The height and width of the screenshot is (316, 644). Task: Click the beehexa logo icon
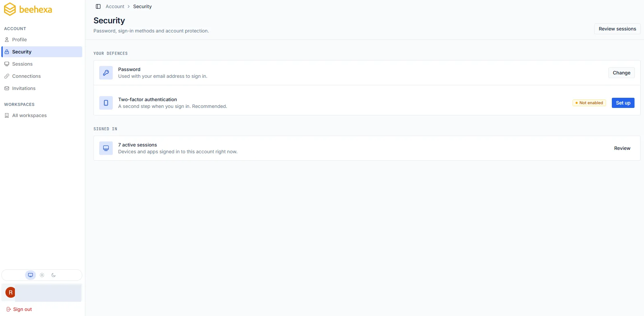click(10, 9)
